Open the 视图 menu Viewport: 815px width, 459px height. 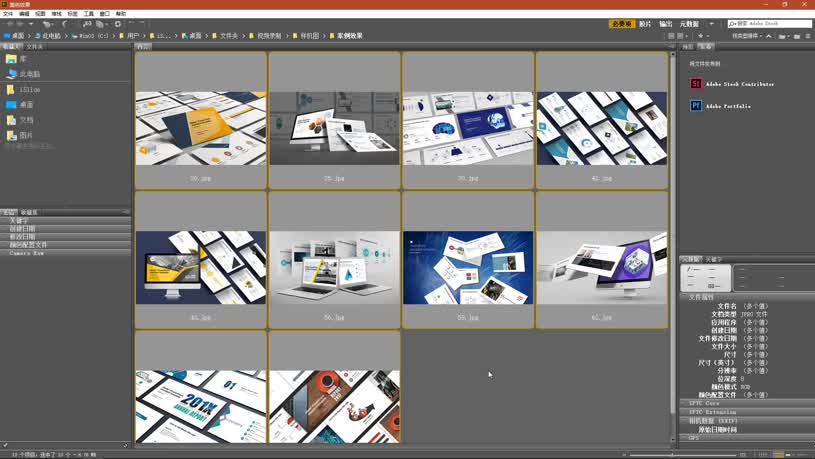(x=40, y=14)
